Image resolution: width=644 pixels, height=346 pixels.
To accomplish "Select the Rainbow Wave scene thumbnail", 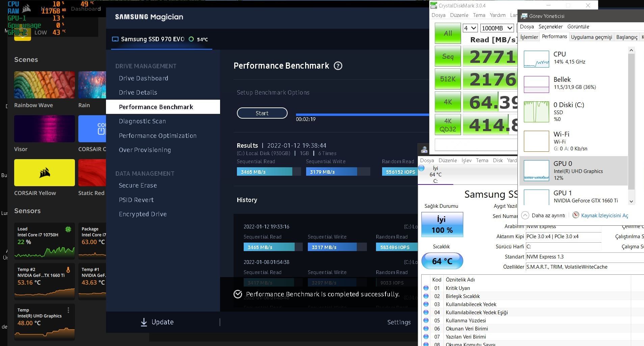I will pyautogui.click(x=45, y=85).
